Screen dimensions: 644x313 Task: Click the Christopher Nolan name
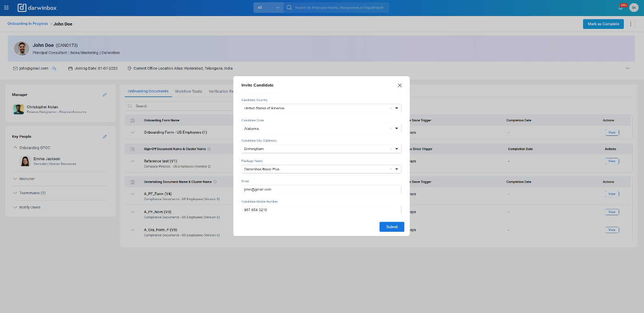(42, 107)
